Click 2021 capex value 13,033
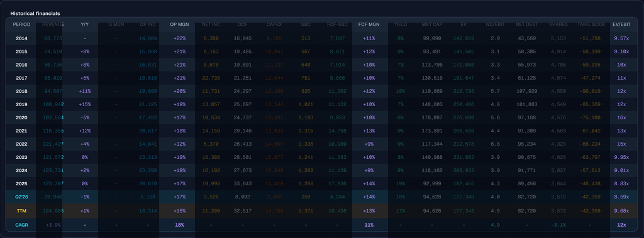The height and width of the screenshot is (238, 644). [x=274, y=131]
